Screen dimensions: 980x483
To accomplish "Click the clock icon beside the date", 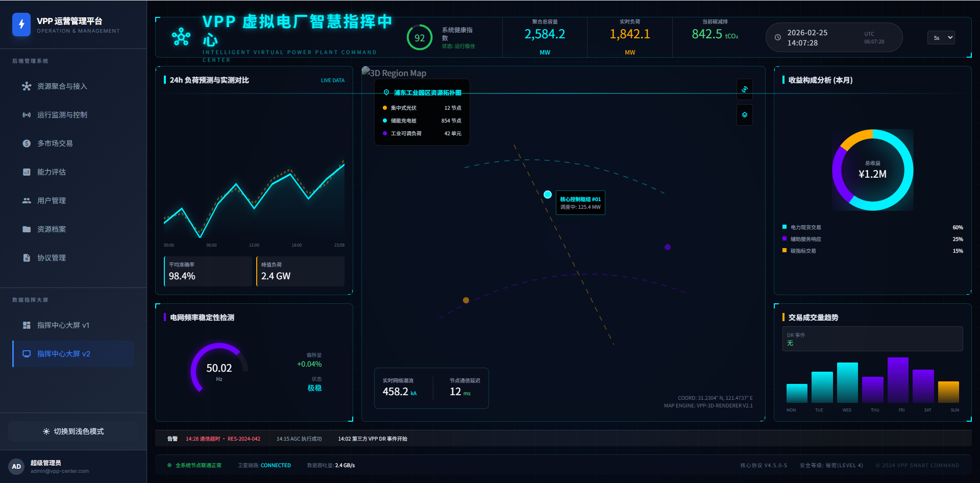I will (x=778, y=37).
